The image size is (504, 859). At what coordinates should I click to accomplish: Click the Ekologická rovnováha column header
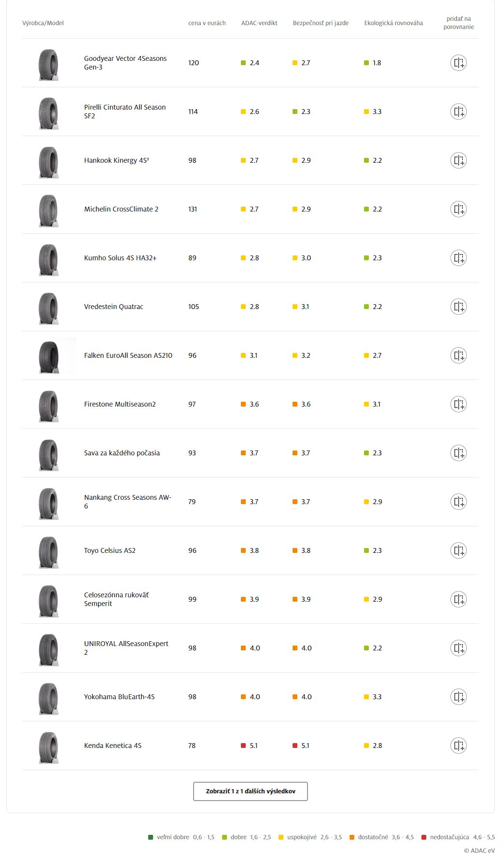pyautogui.click(x=393, y=23)
